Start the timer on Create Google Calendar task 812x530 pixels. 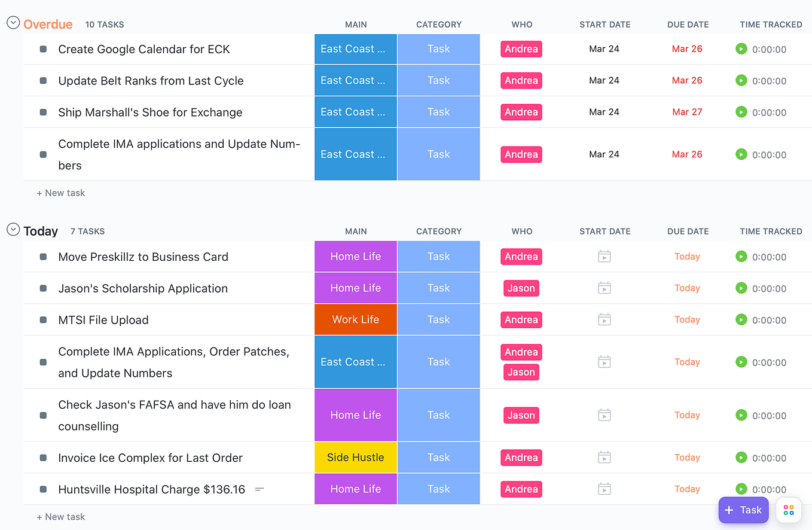tap(741, 48)
